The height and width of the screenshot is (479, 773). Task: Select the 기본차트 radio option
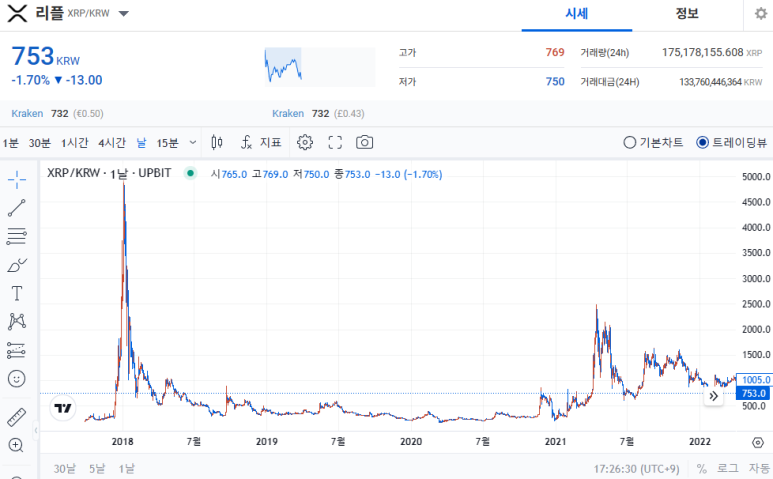tap(653, 142)
